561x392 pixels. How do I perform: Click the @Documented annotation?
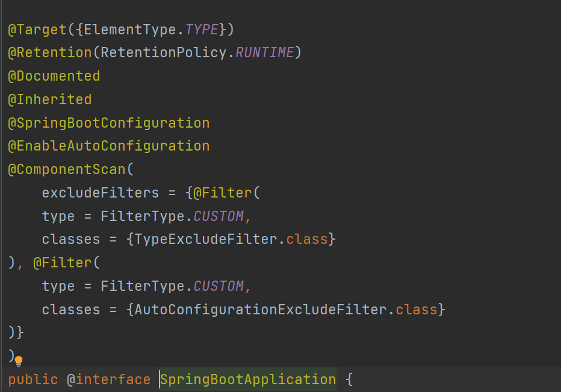[54, 76]
